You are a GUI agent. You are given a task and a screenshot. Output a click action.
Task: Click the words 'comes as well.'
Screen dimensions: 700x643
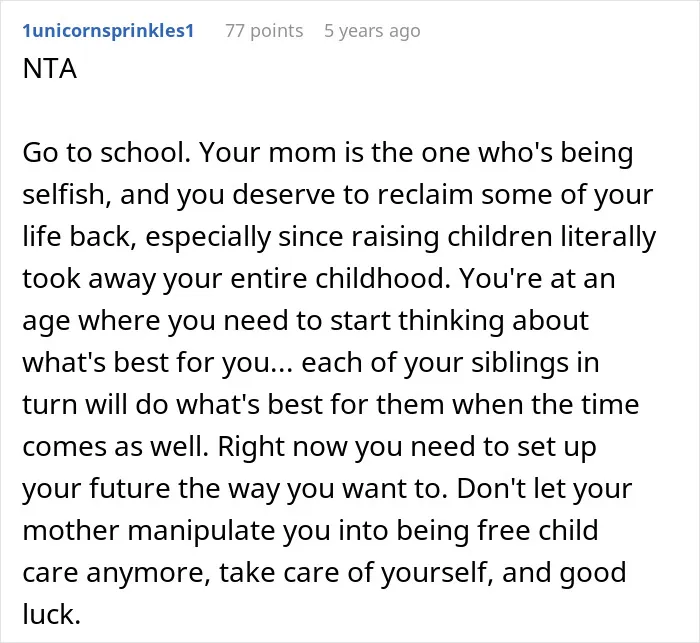tap(116, 446)
